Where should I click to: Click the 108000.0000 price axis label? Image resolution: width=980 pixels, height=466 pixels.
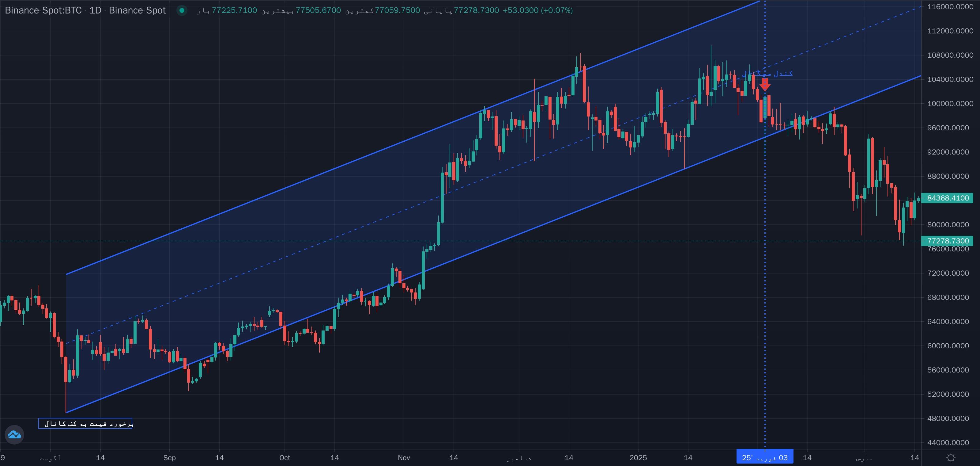950,55
